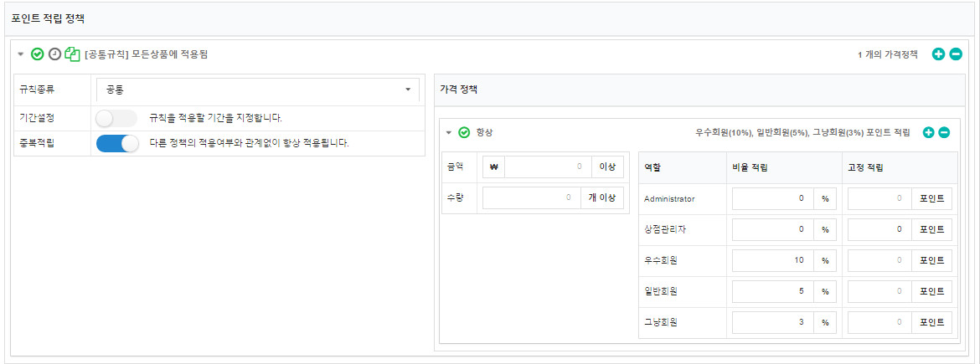Click % addon in 우수회원 row
The width and height of the screenshot is (980, 364).
pos(825,260)
